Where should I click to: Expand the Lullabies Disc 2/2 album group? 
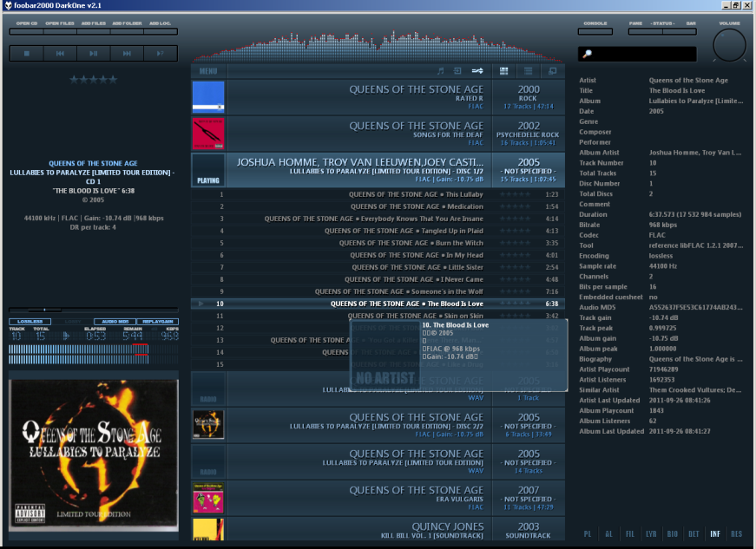tap(378, 425)
